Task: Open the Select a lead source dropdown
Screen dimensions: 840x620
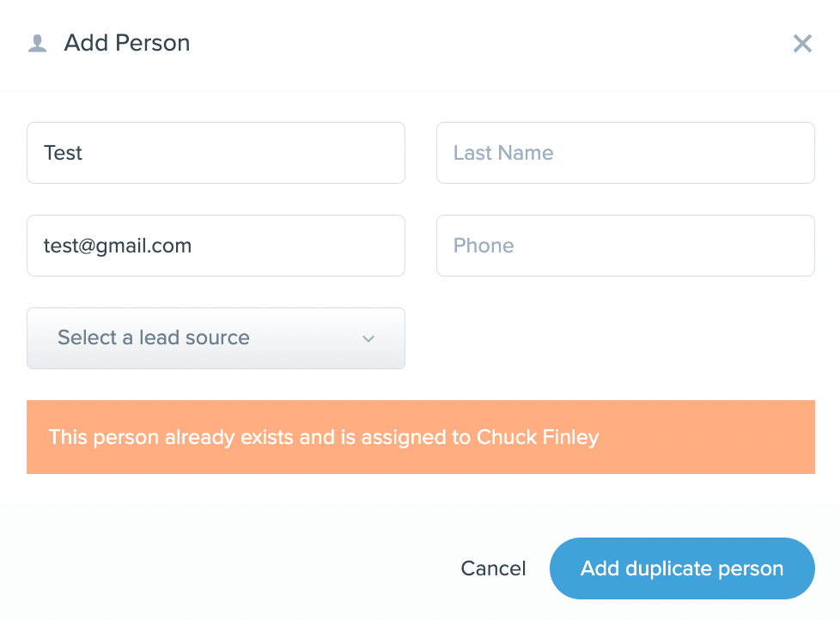Action: (x=216, y=338)
